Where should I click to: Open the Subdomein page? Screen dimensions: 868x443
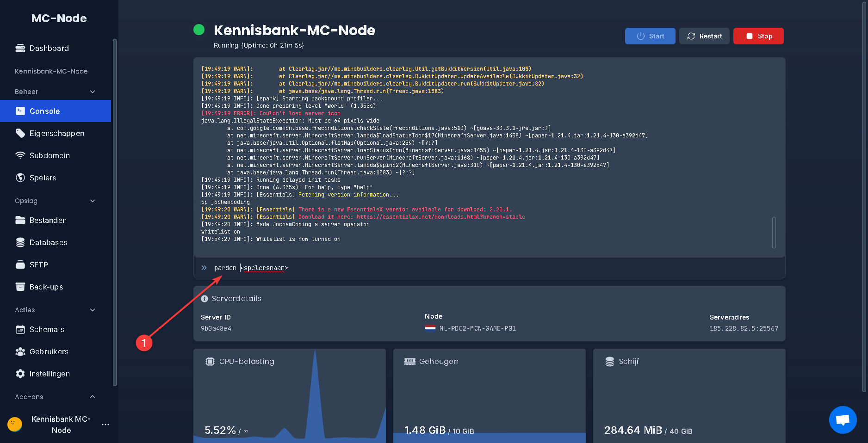pyautogui.click(x=56, y=155)
